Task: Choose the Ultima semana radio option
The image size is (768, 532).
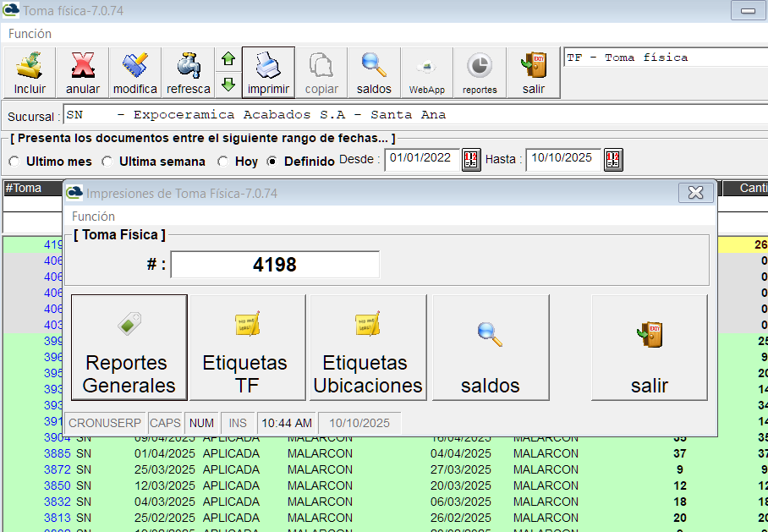Action: (107, 162)
